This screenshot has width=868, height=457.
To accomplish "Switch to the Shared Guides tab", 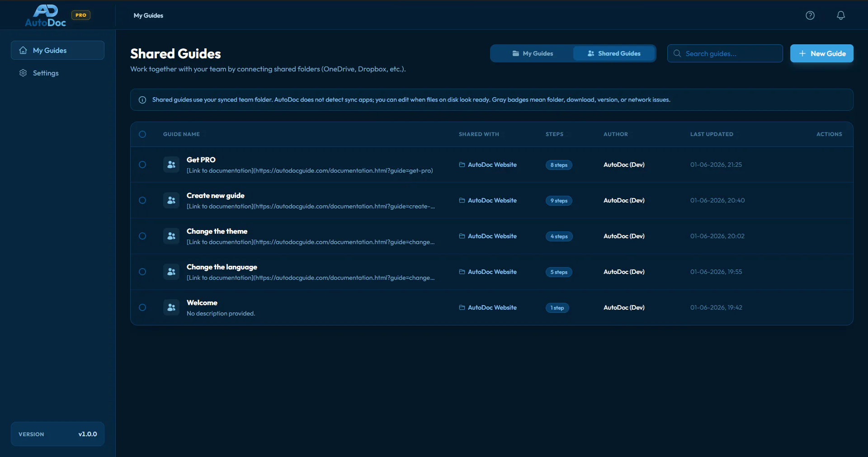I will pyautogui.click(x=614, y=53).
